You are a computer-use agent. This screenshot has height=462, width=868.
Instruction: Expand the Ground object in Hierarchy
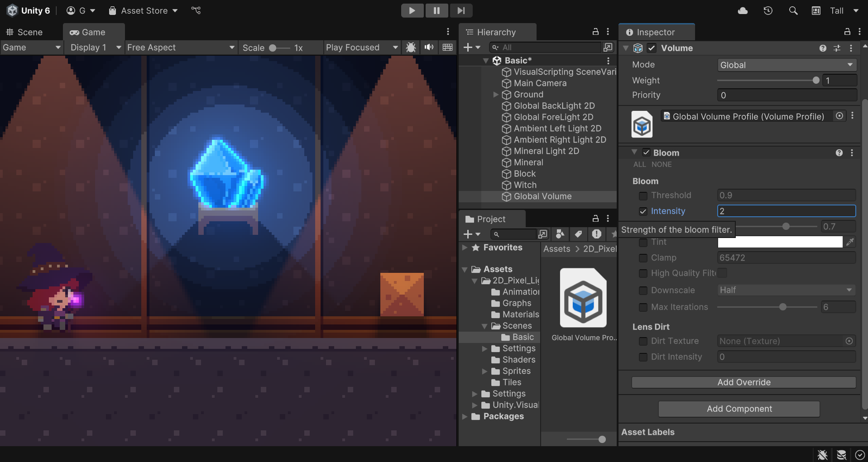tap(496, 95)
